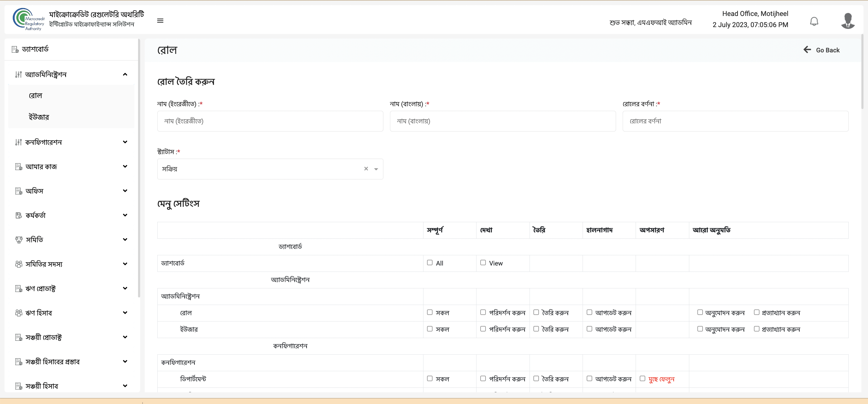Click the কর্মকর্তা sidebar icon
This screenshot has width=868, height=404.
point(18,216)
